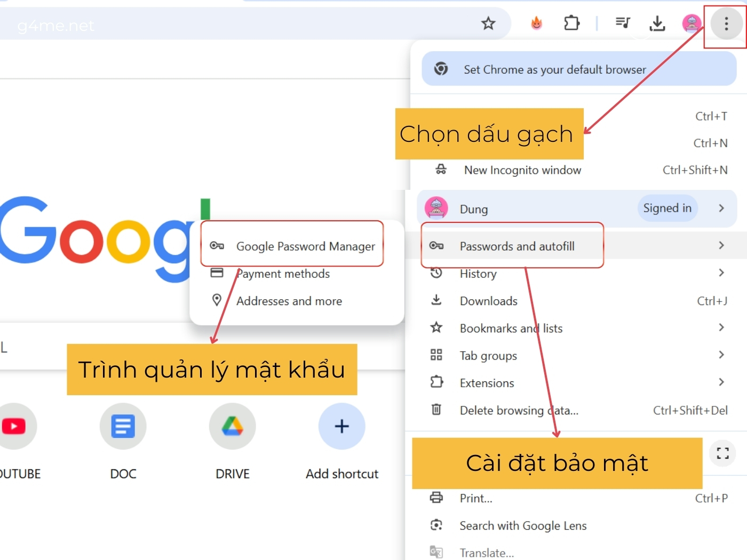Viewport: 747px width, 560px height.
Task: Click the download arrow icon beside Downloads
Action: click(x=436, y=300)
